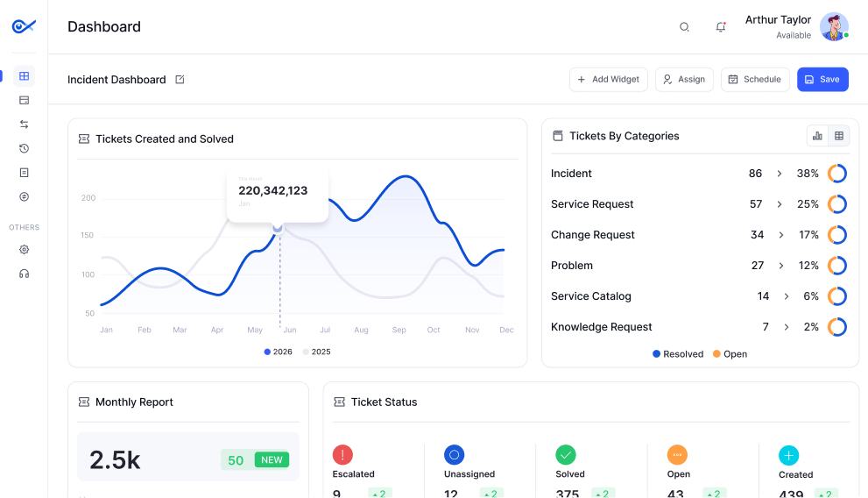Toggle the Open legend item
This screenshot has width=868, height=498.
point(730,354)
